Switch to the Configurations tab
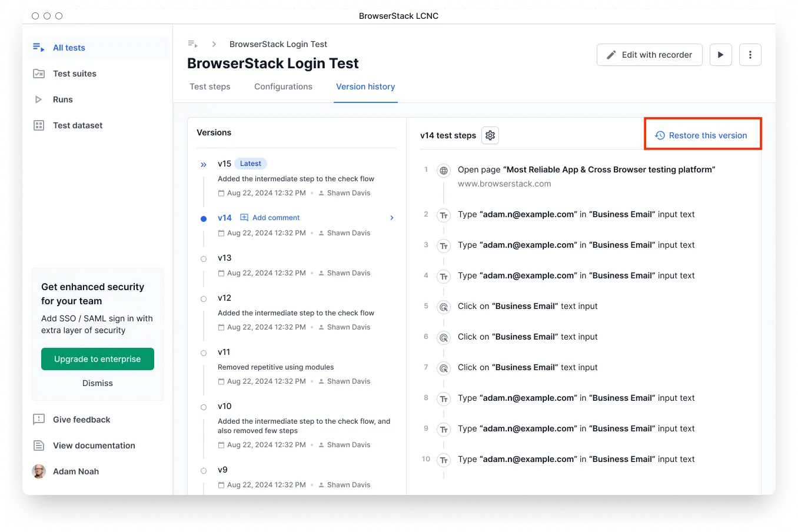The image size is (798, 532). pos(283,87)
